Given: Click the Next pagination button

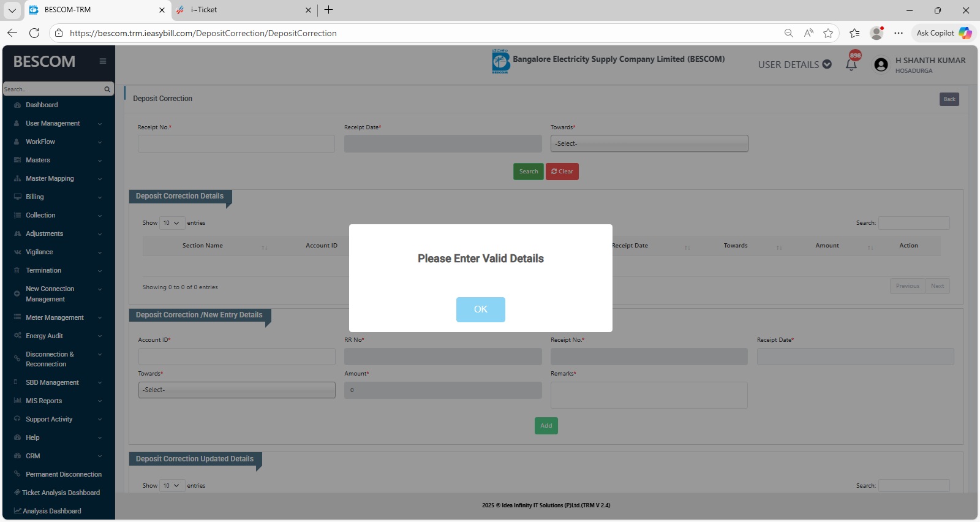Looking at the screenshot, I should [x=937, y=286].
